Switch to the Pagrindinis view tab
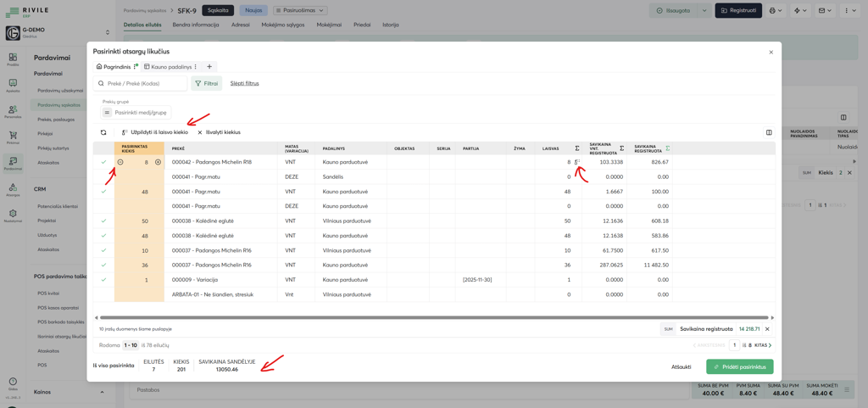Viewport: 868px width, 408px height. pos(114,67)
